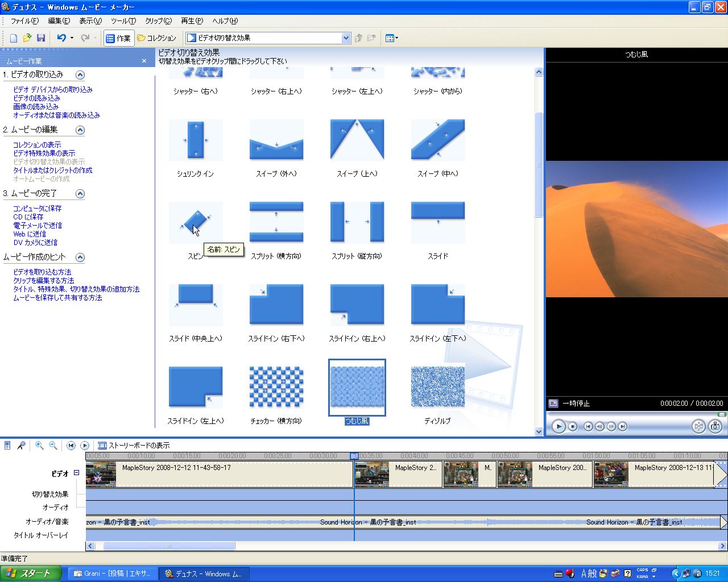Click the narrate timeline microphone icon

(x=21, y=446)
